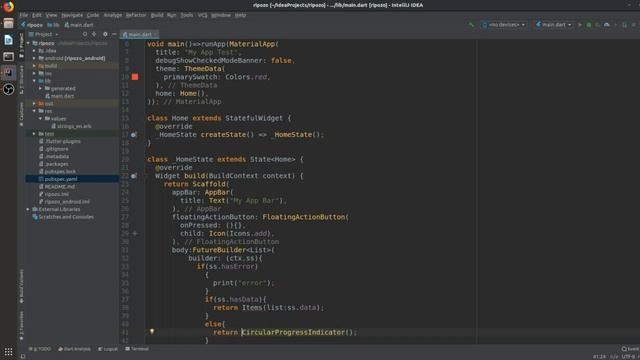This screenshot has height=360, width=640.
Task: Launch the document writer dock icon
Action: [8, 40]
